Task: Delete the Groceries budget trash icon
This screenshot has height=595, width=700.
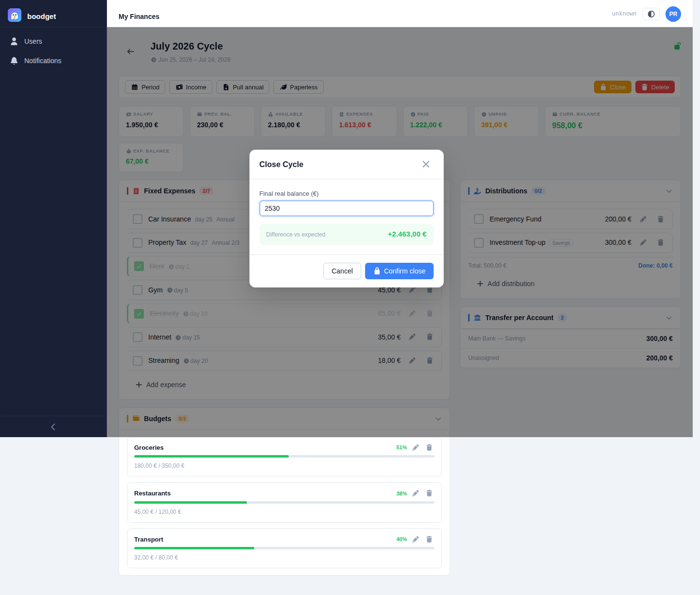Action: (x=429, y=447)
